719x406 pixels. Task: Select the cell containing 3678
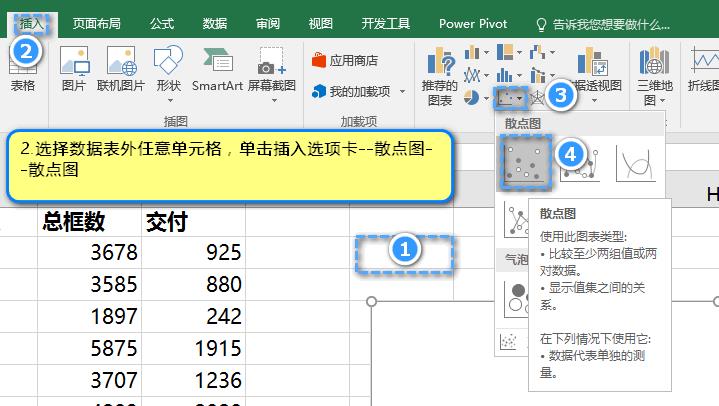[91, 253]
